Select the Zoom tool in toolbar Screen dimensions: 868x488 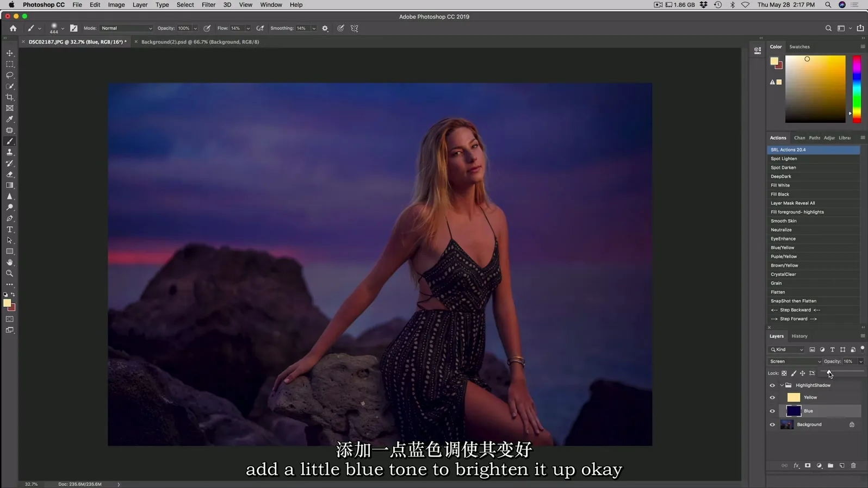click(10, 273)
